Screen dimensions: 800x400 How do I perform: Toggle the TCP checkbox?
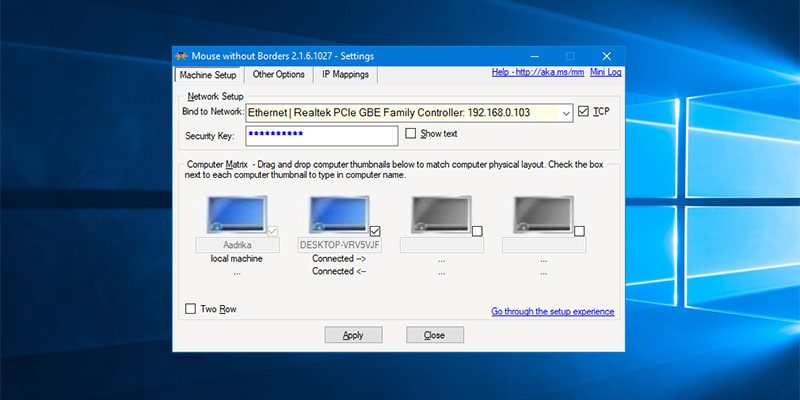coord(584,112)
